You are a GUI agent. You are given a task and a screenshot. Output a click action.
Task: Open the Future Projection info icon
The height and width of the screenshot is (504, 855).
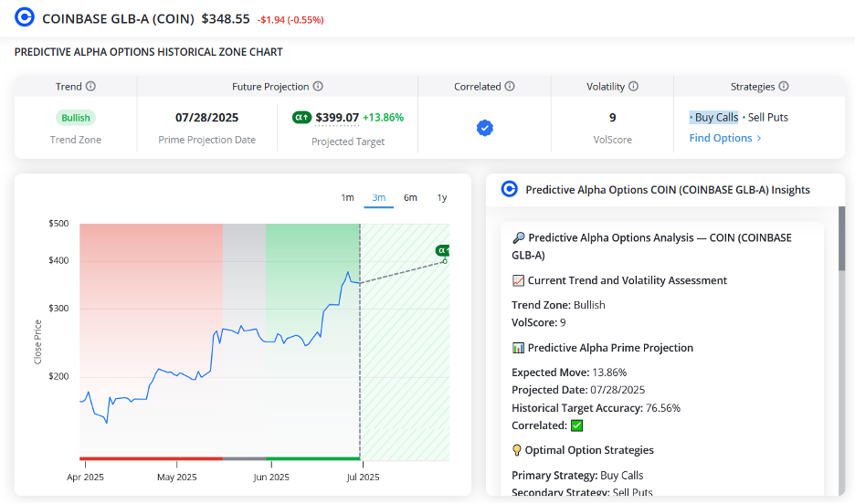point(318,86)
